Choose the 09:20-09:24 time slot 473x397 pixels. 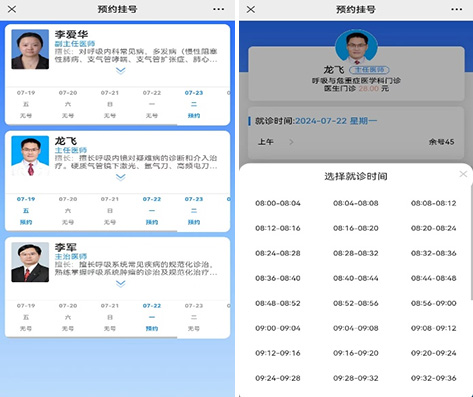(x=433, y=353)
